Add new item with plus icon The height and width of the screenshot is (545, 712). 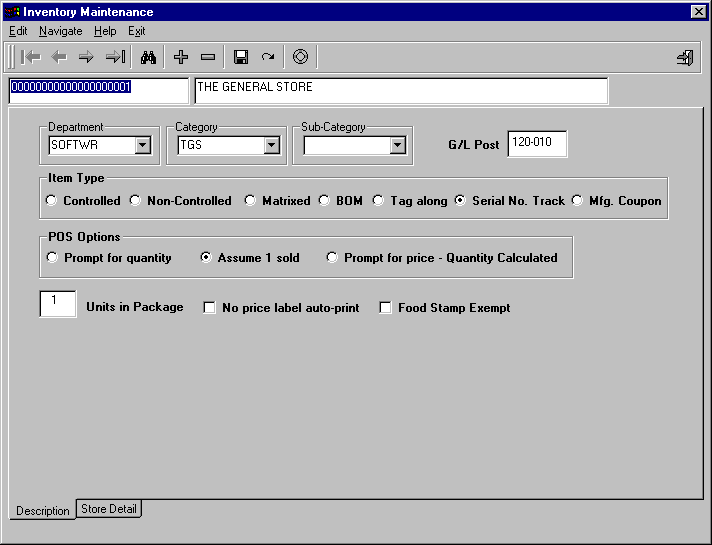[181, 57]
